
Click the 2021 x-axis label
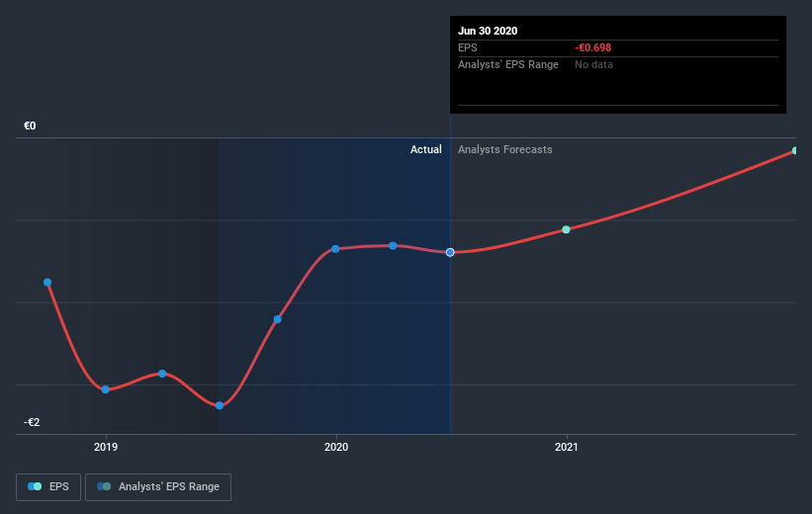click(x=566, y=447)
